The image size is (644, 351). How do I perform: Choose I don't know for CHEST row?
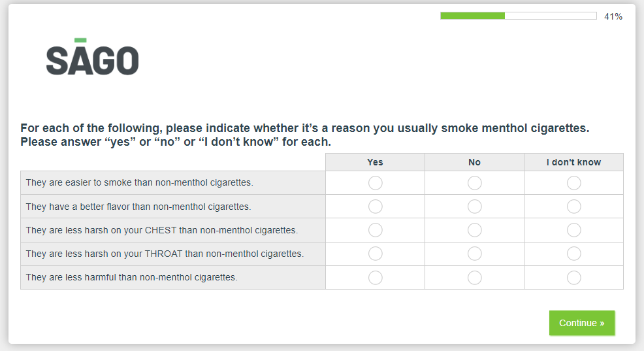click(573, 230)
